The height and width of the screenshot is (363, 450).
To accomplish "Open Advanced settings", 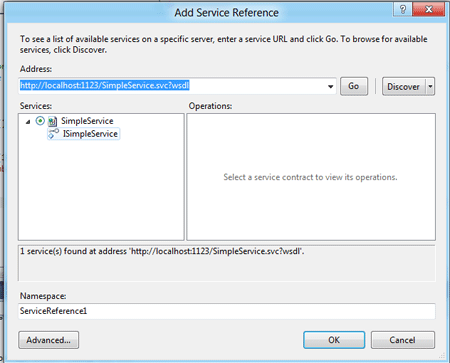I will (49, 340).
